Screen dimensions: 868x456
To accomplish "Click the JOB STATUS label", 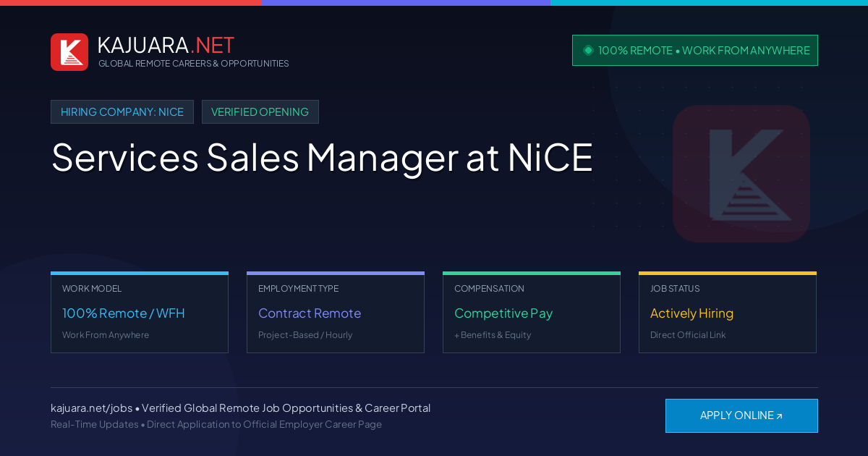I will click(x=675, y=289).
